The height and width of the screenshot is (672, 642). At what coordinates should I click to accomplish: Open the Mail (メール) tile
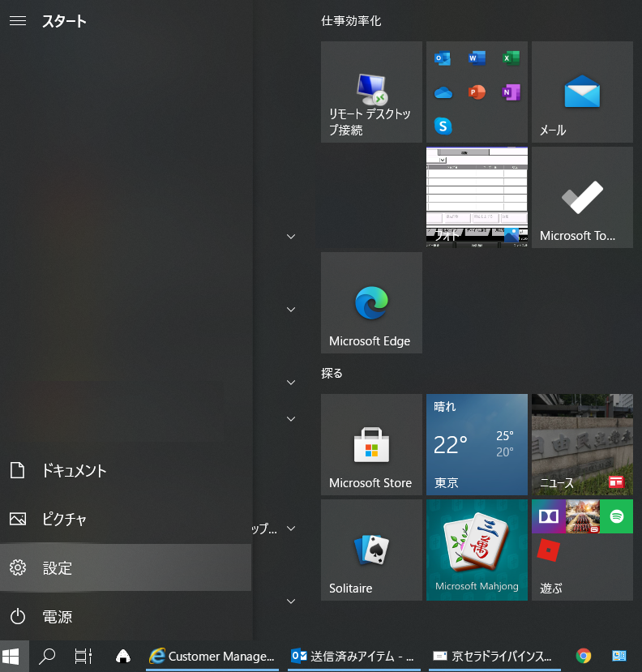click(x=582, y=92)
